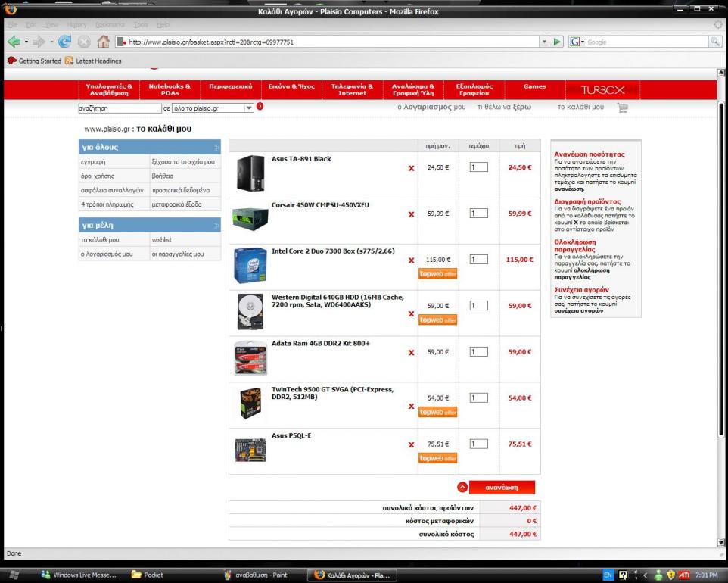Click the Asus P5QL-E motherboard thumbnail
Screen dimensions: 728x583
coord(250,450)
